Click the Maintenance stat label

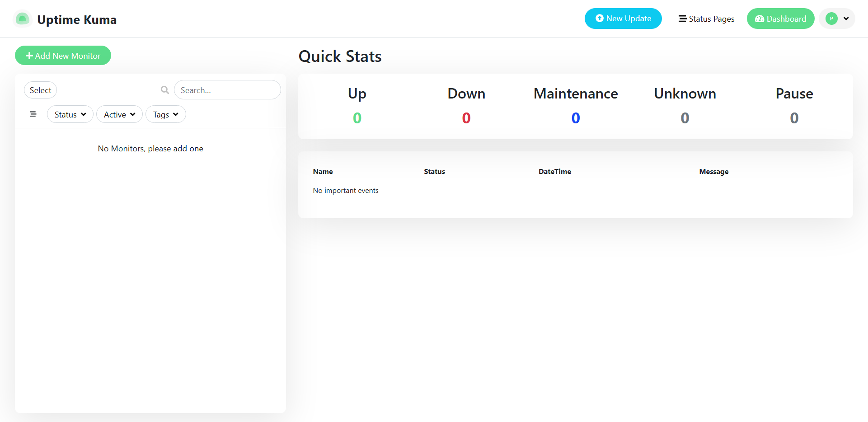576,94
